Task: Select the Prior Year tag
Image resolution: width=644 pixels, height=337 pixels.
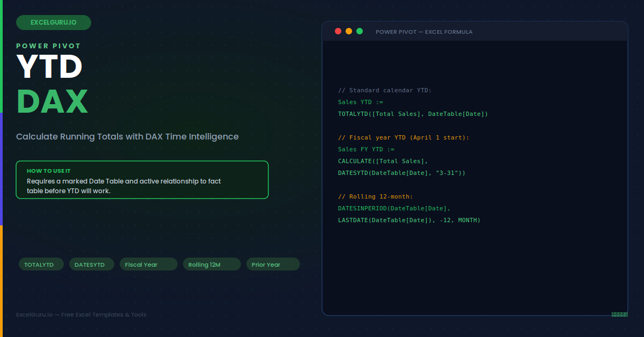Action: pos(273,264)
